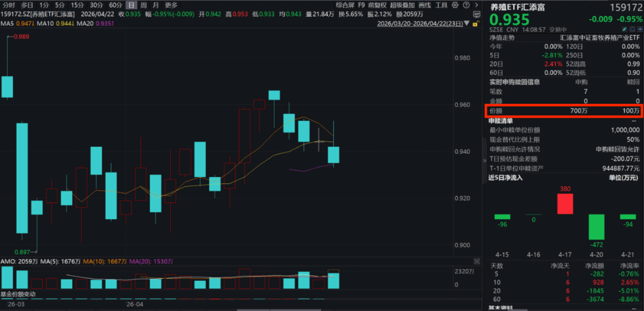Click the pencil edit icon under price
The width and height of the screenshot is (644, 311).
tap(624, 29)
